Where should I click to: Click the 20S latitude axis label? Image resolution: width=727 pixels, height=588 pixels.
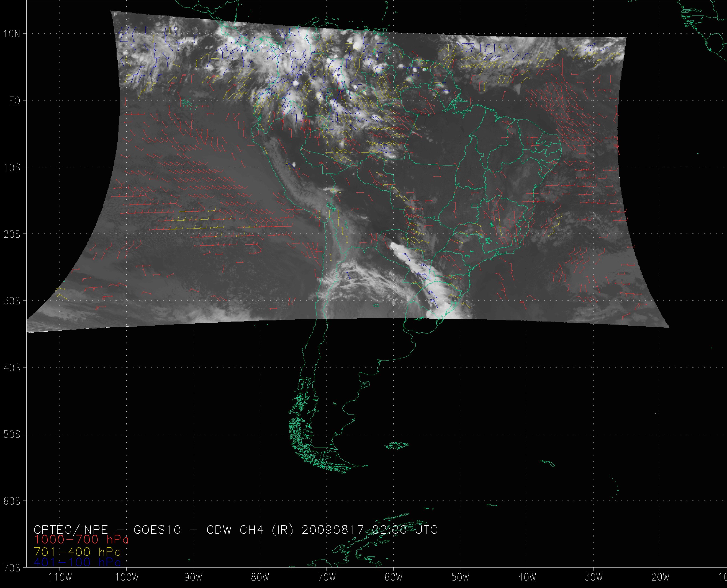[12, 234]
